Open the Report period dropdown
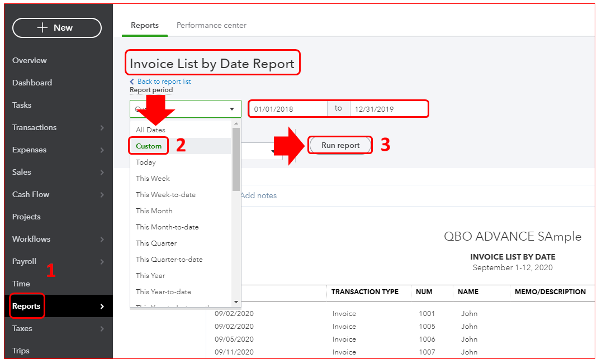This screenshot has height=364, width=602. [x=185, y=109]
